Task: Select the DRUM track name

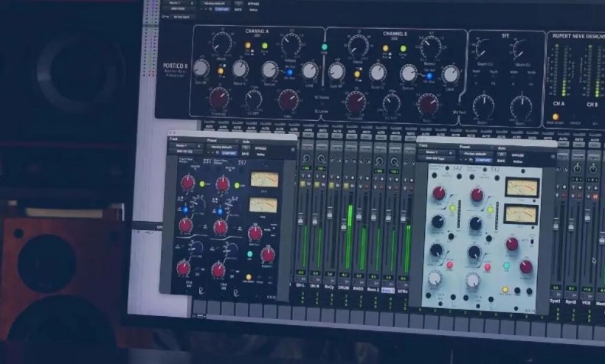Action: [343, 288]
